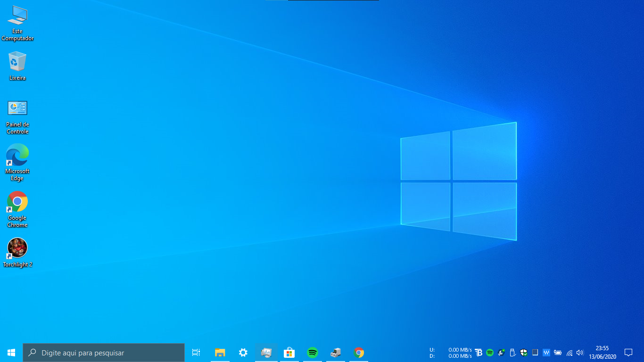Open File Explorer from the taskbar
This screenshot has width=644, height=362.
tap(220, 353)
